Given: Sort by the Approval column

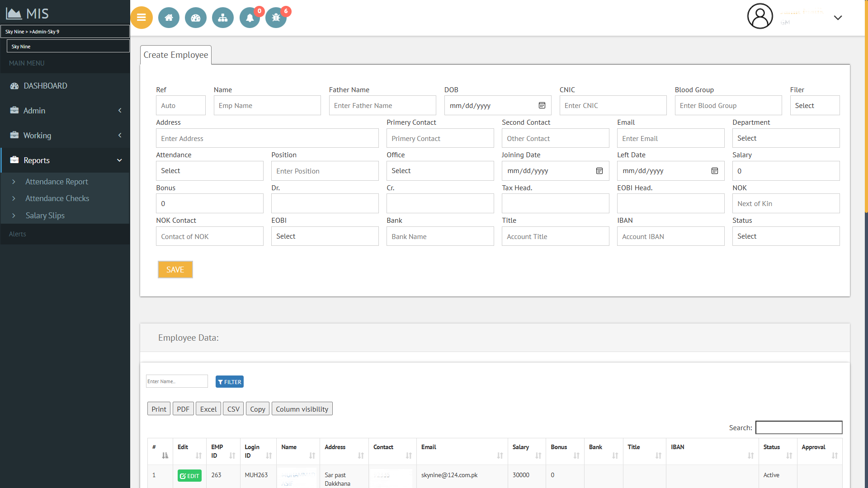Looking at the screenshot, I should coord(820,451).
